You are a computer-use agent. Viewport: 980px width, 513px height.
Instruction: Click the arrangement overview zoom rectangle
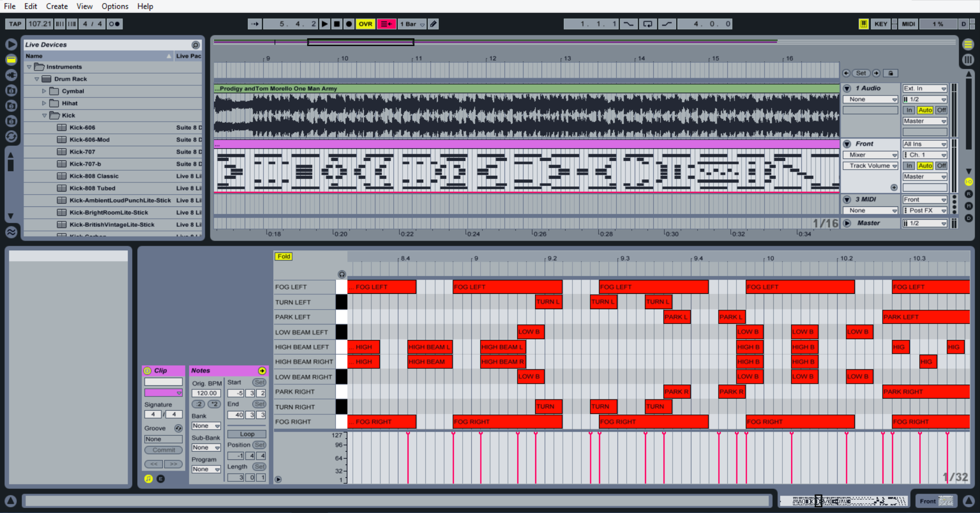coord(361,42)
